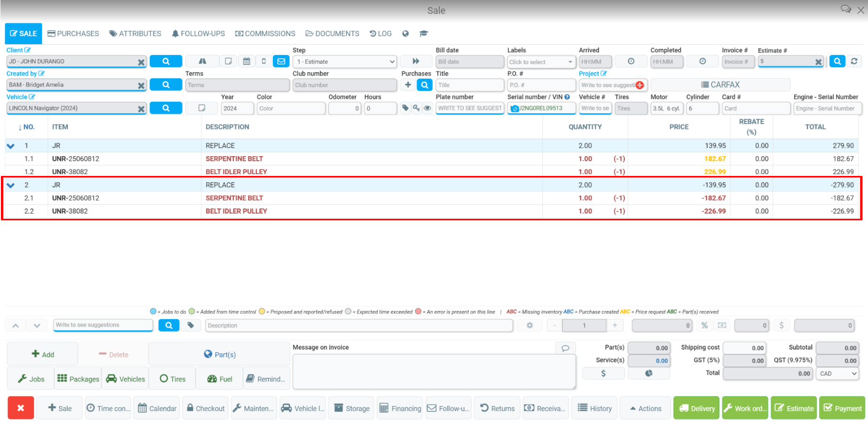Click the Message on invoice text area
Screen dimensions: 868x422
click(434, 372)
